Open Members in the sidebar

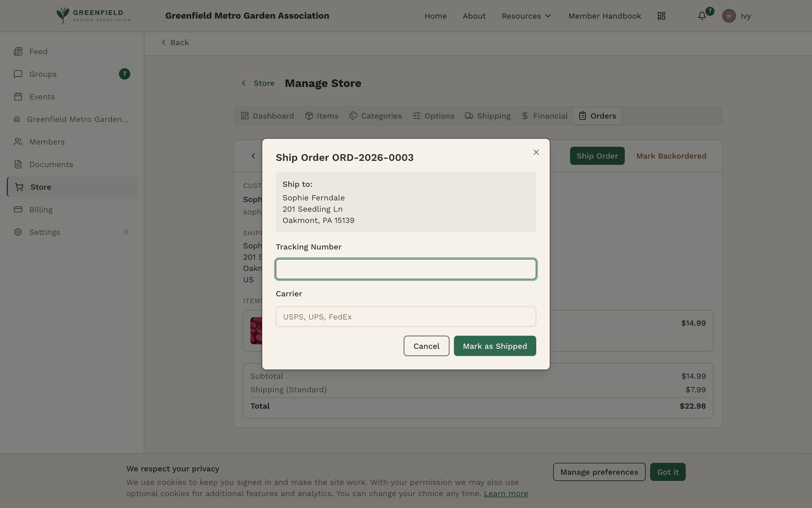point(72,142)
